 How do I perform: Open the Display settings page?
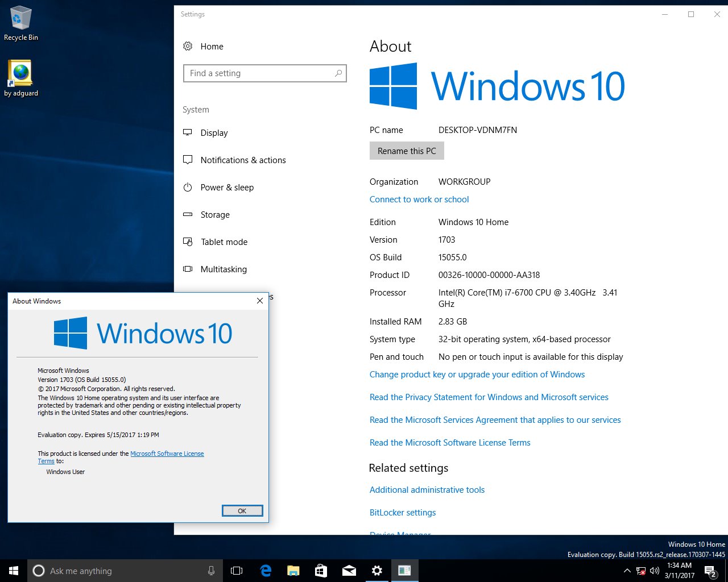tap(214, 133)
